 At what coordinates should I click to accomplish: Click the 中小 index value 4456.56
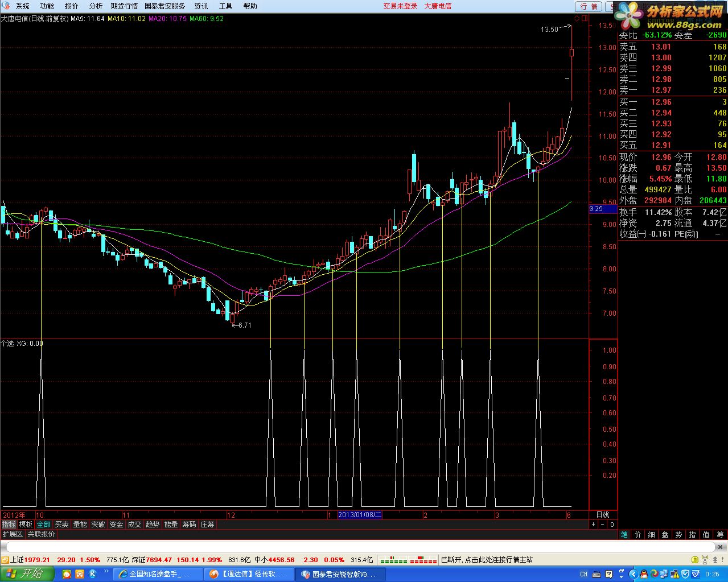point(281,560)
